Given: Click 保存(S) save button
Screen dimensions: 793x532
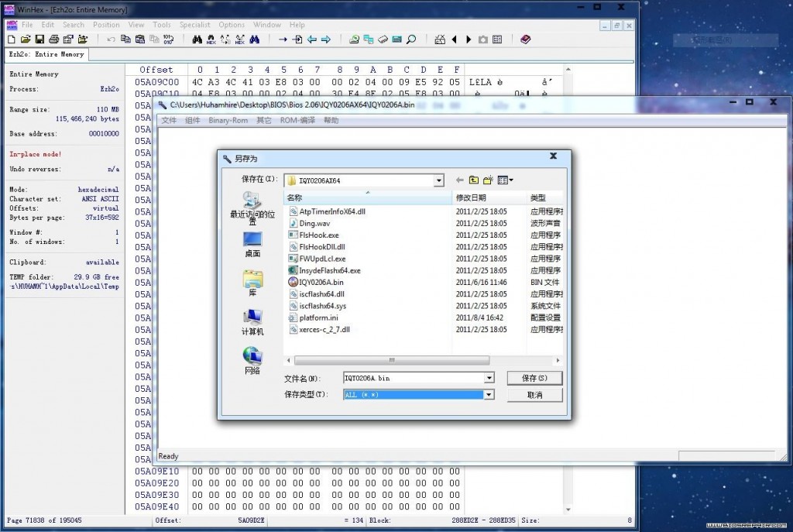Looking at the screenshot, I should coord(534,378).
